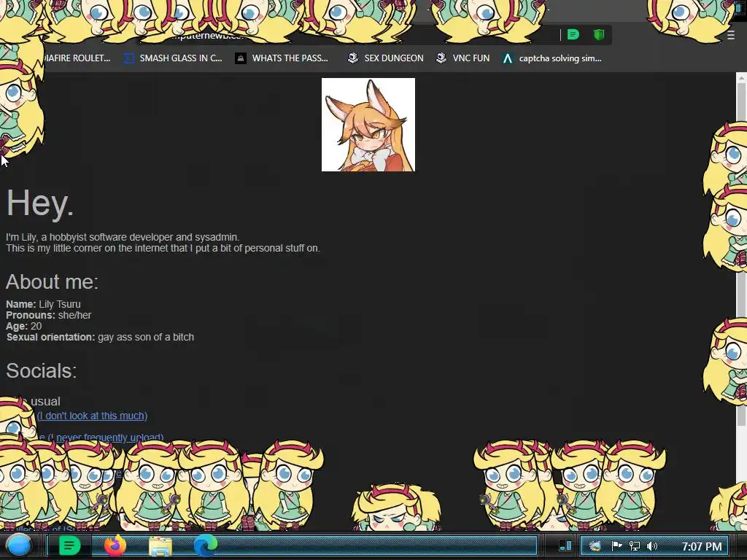This screenshot has width=747, height=560.
Task: Click the "Pronouns: she/her" line
Action: (x=49, y=315)
